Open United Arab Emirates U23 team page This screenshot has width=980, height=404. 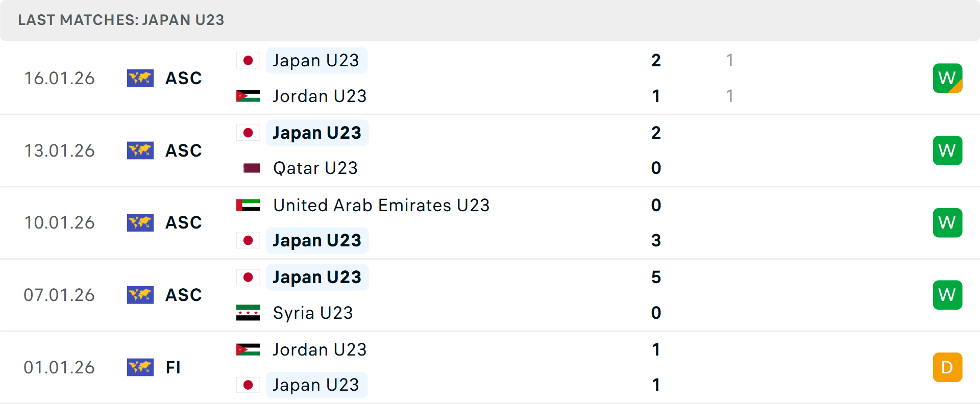point(381,205)
